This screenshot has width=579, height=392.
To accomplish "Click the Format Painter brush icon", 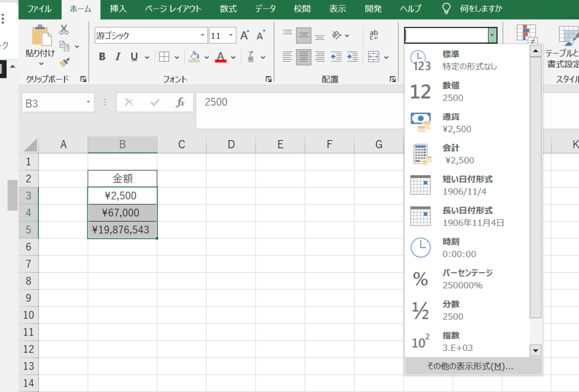I will point(64,62).
